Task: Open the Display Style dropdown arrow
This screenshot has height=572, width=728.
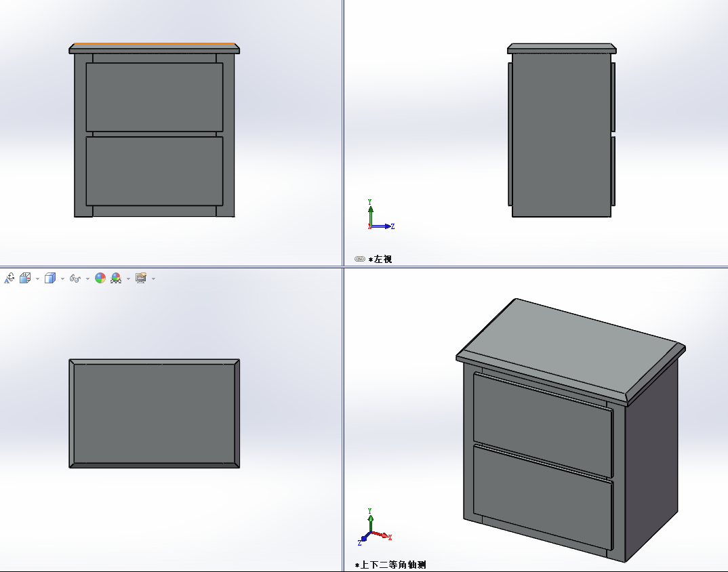Action: (x=62, y=279)
